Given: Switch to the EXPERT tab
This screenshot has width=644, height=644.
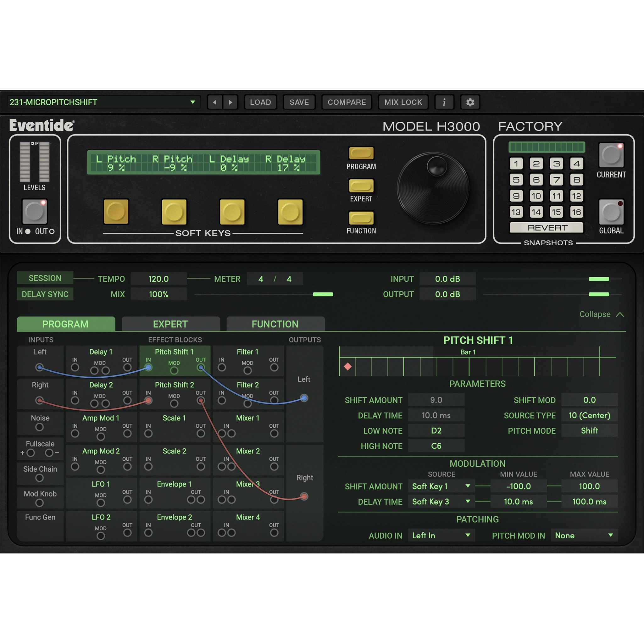Looking at the screenshot, I should [171, 324].
